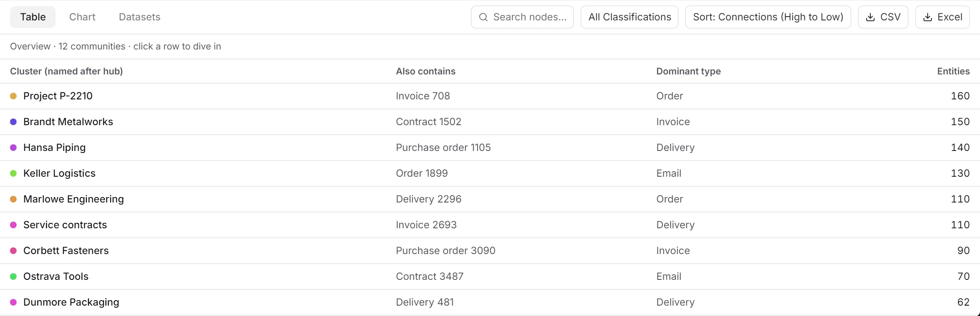Click the Order 1899 cell
Viewport: 980px width, 316px height.
point(421,173)
